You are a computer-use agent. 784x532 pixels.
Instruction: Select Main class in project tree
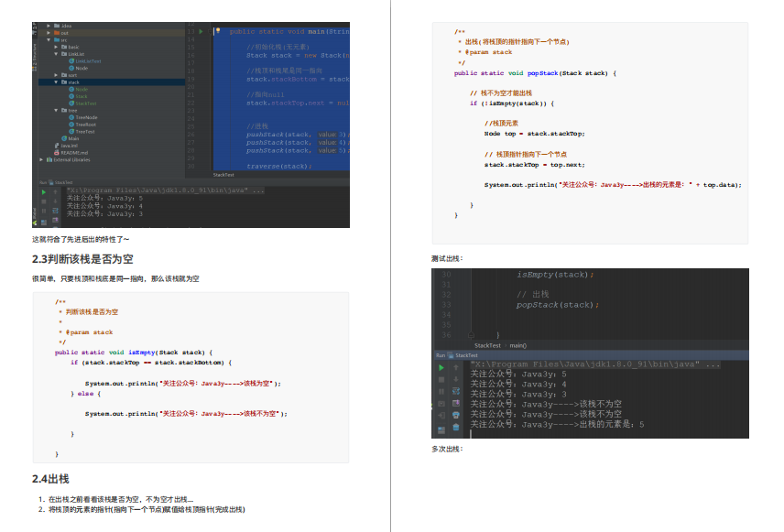(x=71, y=138)
